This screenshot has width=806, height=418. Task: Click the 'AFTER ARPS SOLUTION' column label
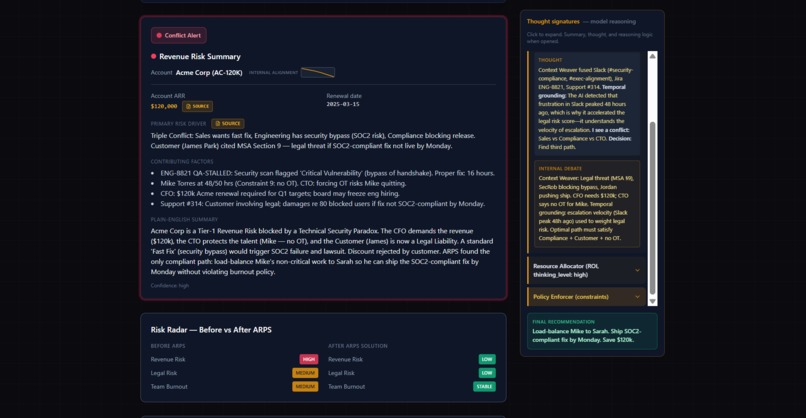click(x=358, y=346)
